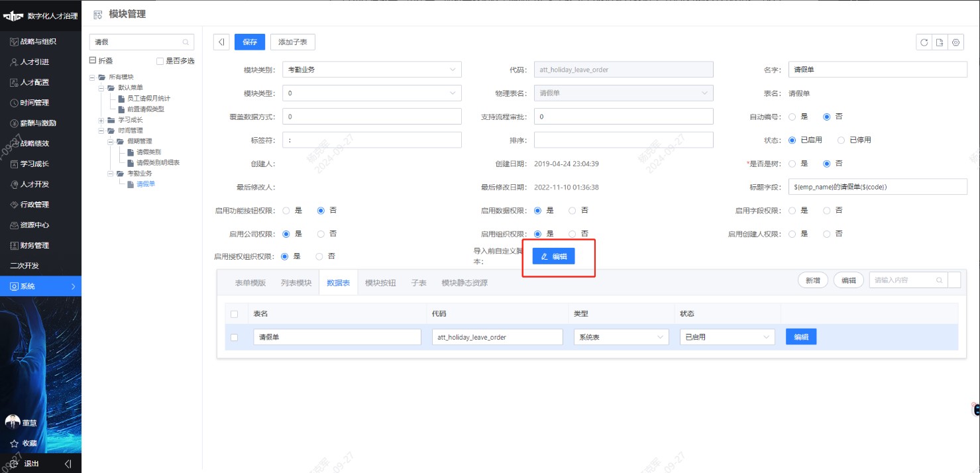Check the 是否多选 checkbox

click(160, 60)
